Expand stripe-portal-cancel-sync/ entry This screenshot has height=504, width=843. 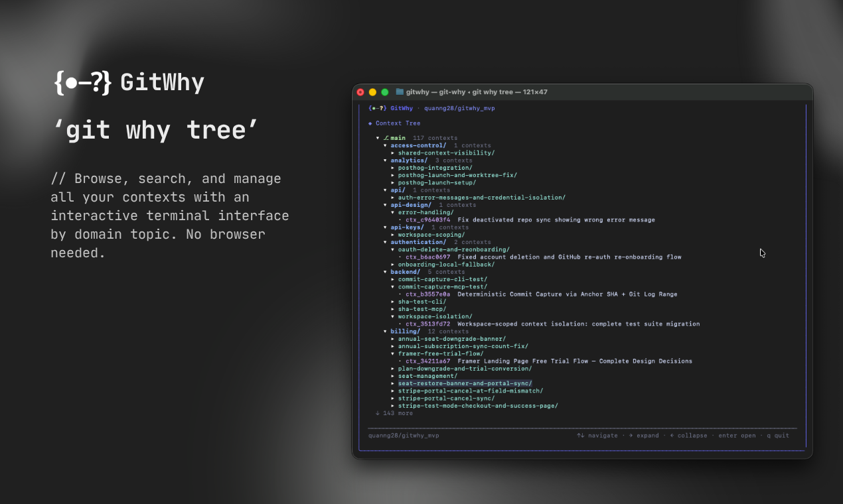443,398
